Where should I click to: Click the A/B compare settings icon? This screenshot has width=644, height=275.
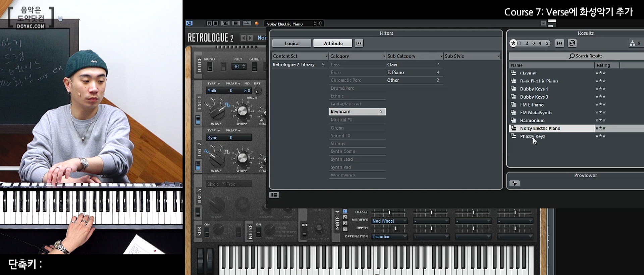coord(225,23)
